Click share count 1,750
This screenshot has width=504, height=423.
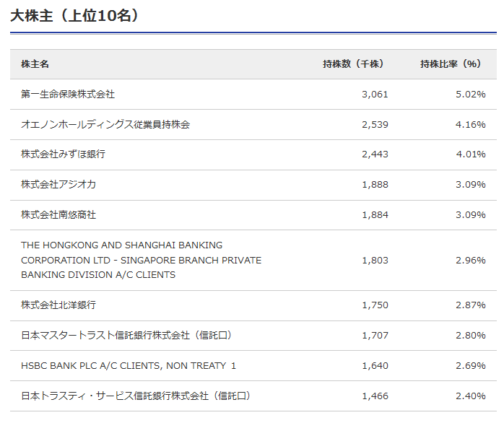(x=375, y=305)
